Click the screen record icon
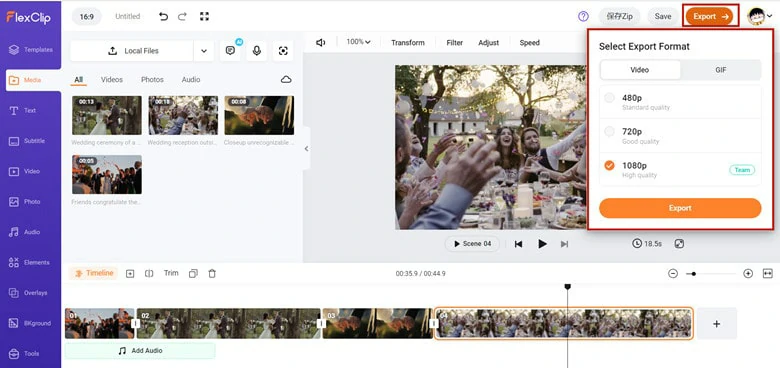780x368 pixels. pyautogui.click(x=283, y=51)
